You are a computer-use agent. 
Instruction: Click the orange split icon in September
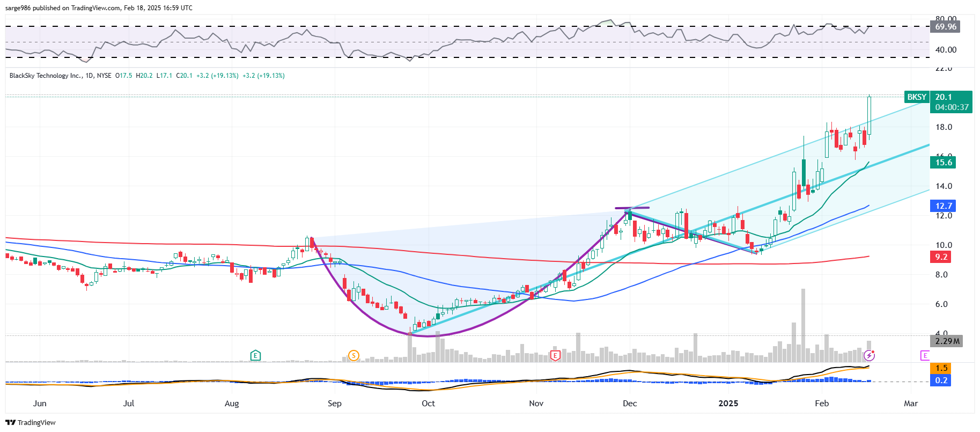pos(353,355)
